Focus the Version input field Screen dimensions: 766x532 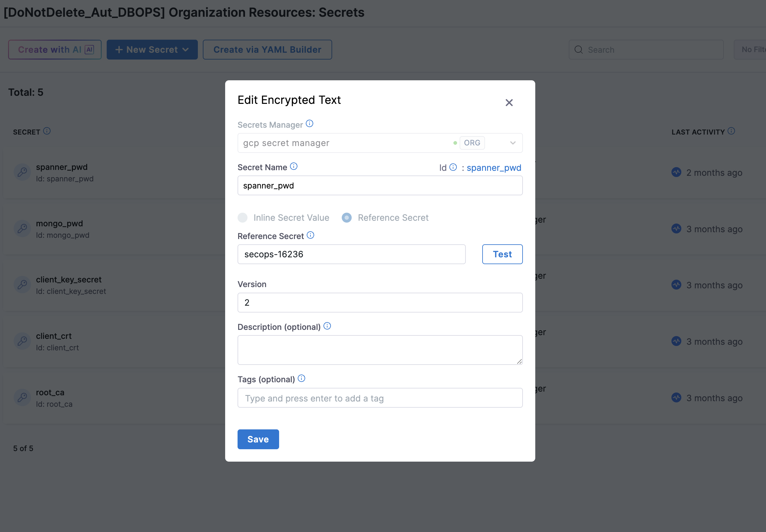(x=380, y=303)
